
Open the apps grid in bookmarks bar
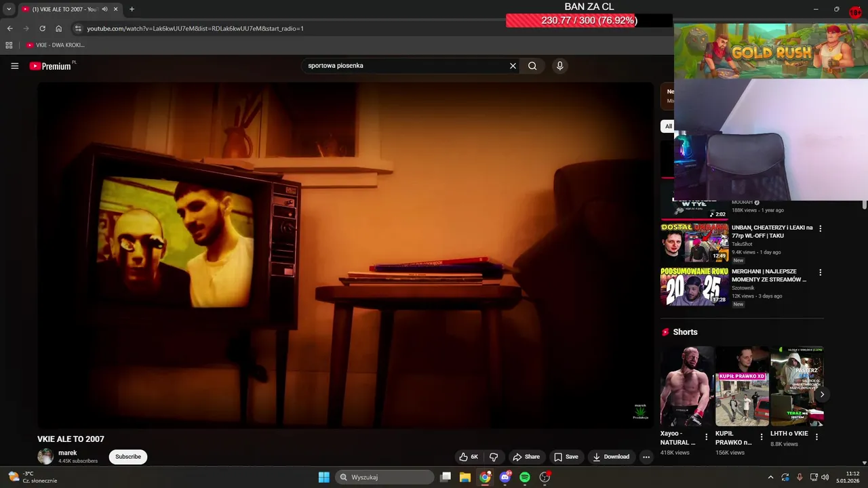point(9,45)
